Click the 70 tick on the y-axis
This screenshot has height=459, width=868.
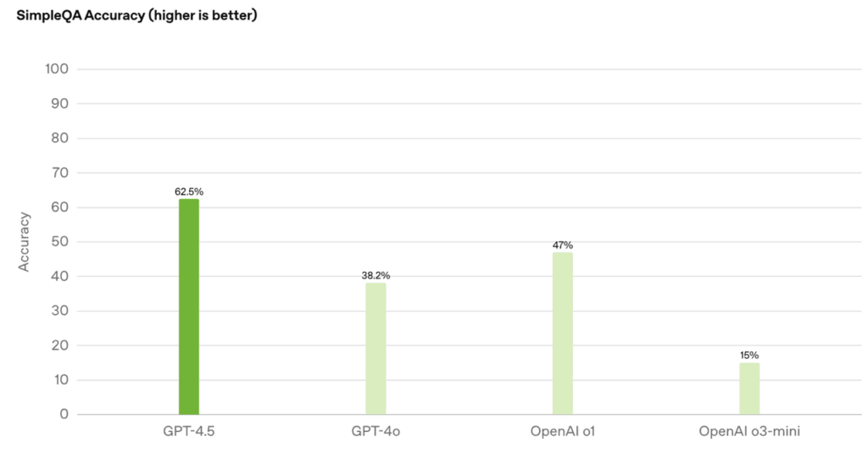coord(60,173)
